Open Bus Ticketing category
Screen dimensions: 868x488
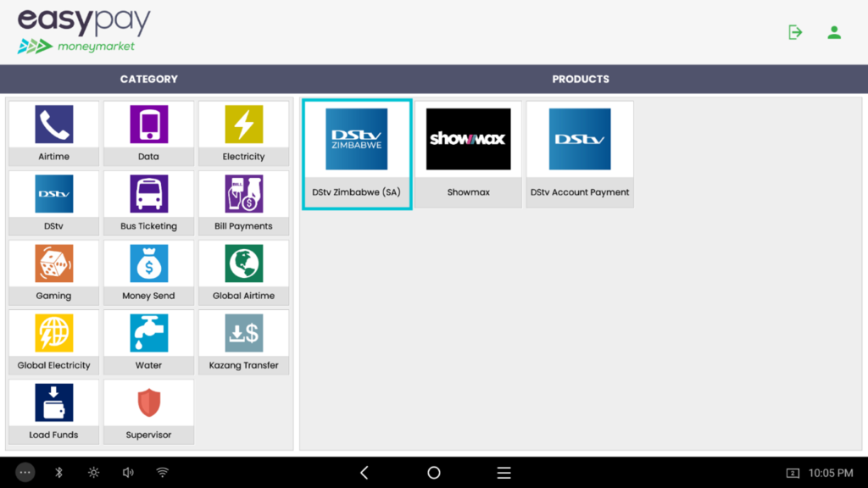[148, 203]
